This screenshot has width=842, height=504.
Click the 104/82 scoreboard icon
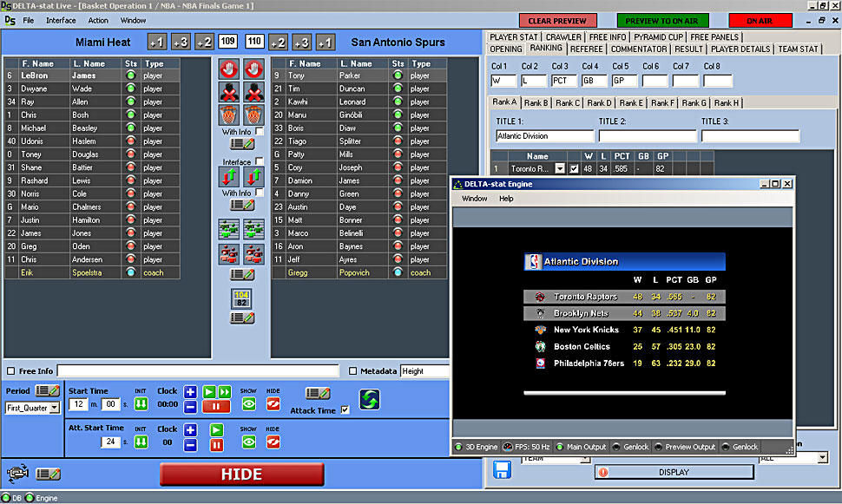click(x=242, y=299)
